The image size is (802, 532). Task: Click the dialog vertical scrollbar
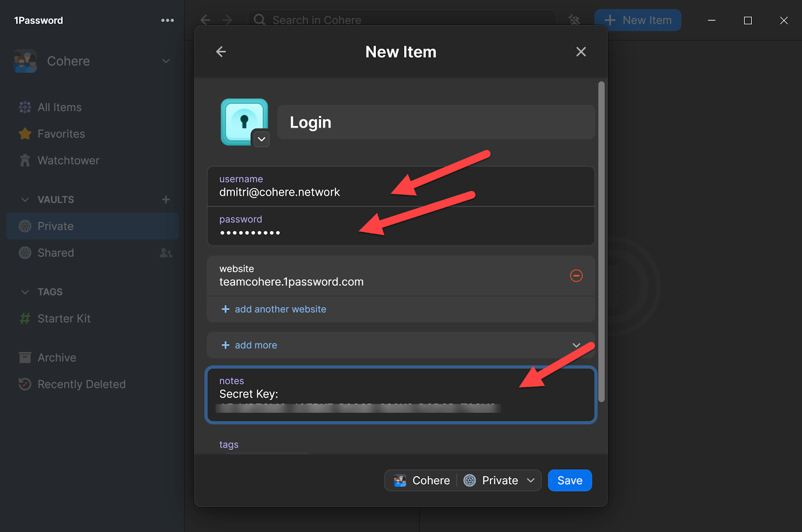click(x=601, y=241)
